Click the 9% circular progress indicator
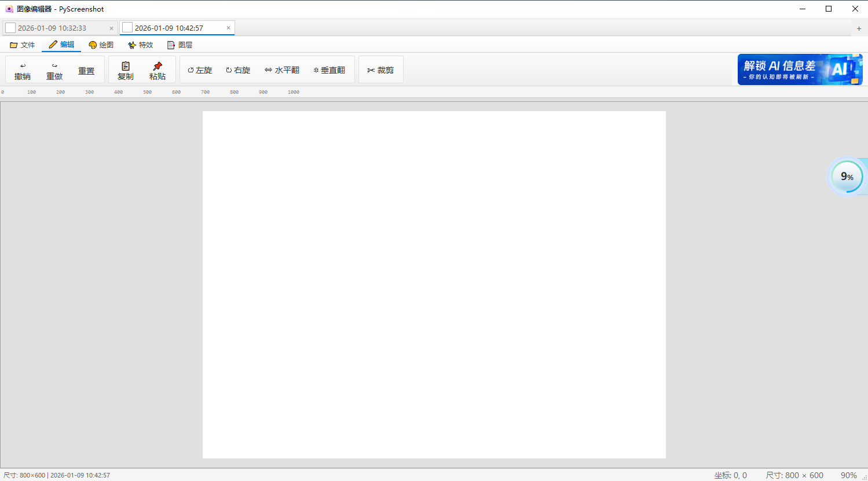The height and width of the screenshot is (481, 868). click(847, 177)
